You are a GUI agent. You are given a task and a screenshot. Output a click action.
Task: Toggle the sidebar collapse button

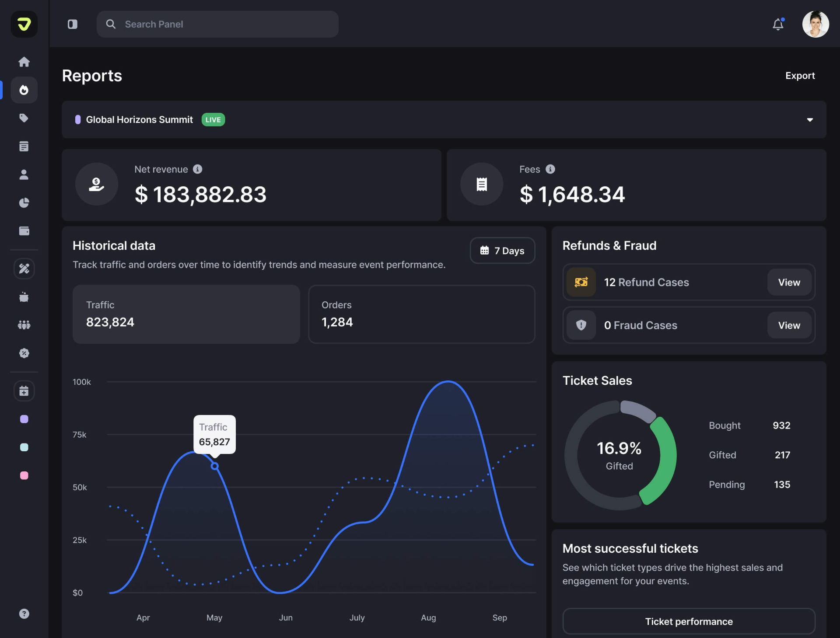pyautogui.click(x=73, y=24)
